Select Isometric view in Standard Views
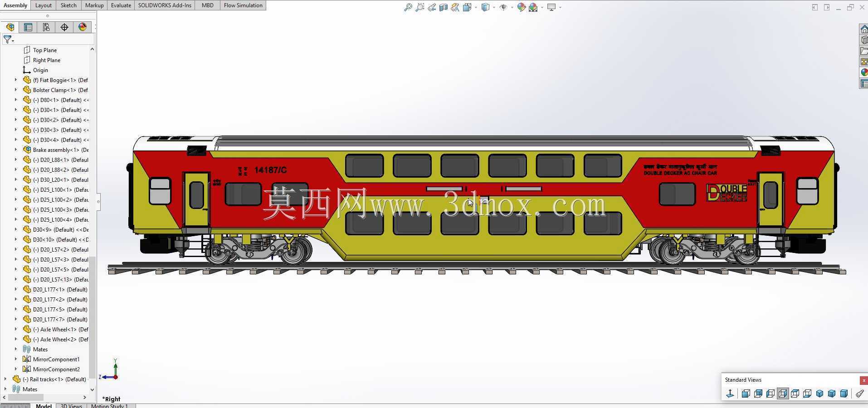Screen dimensions: 868x408 819,393
